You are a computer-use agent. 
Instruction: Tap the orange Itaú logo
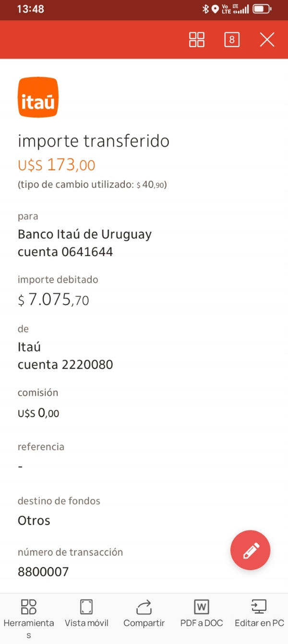(38, 97)
